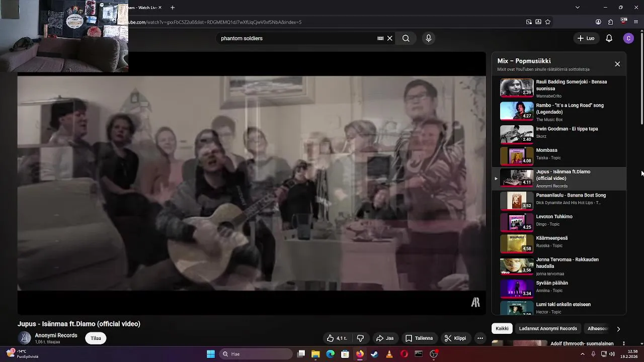Play Panaanilaulu - Banana Boat Song
Screen dimensions: 644x362
click(558, 200)
